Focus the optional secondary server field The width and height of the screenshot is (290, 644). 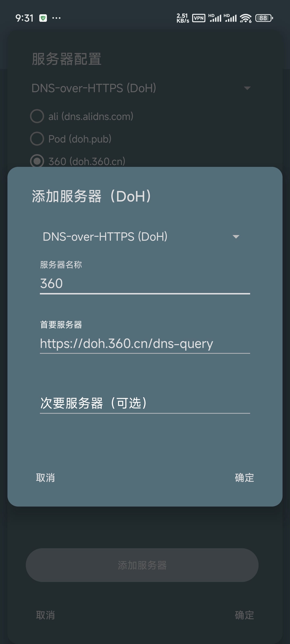[145, 403]
